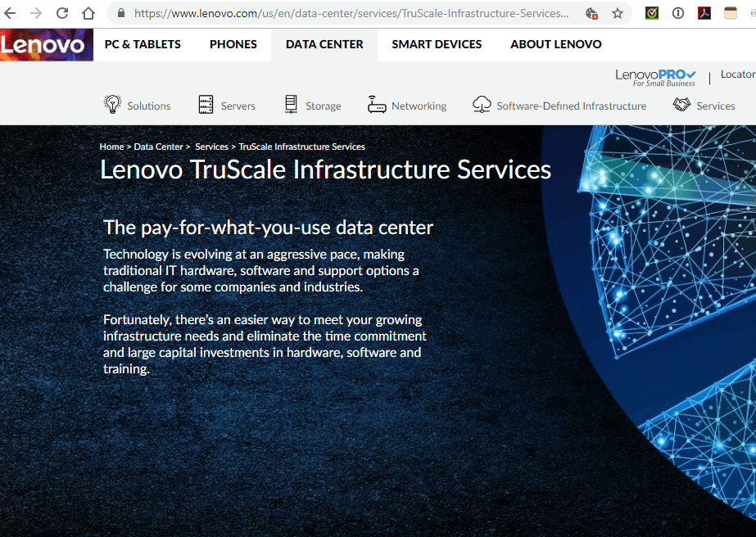Bookmark this page with the star
The width and height of the screenshot is (756, 537).
[x=617, y=13]
